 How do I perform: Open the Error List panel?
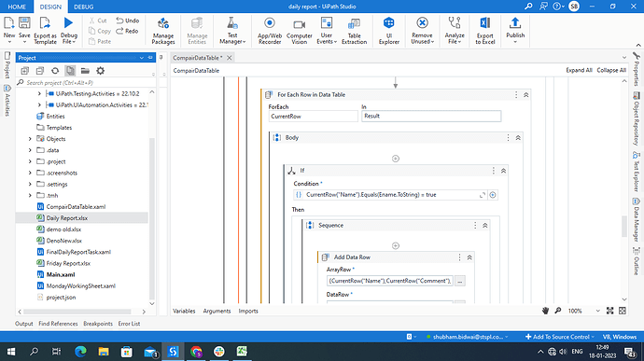(x=129, y=324)
